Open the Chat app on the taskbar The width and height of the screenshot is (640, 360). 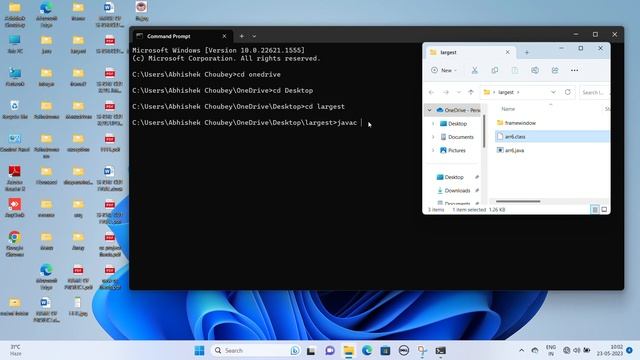point(330,350)
